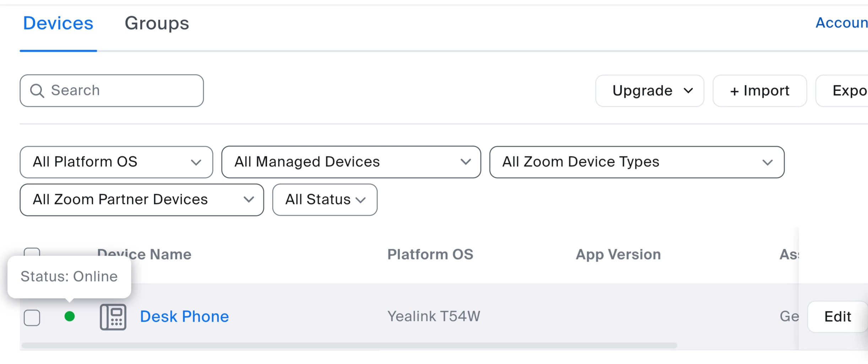Open the All Status filter
868x364 pixels.
325,200
